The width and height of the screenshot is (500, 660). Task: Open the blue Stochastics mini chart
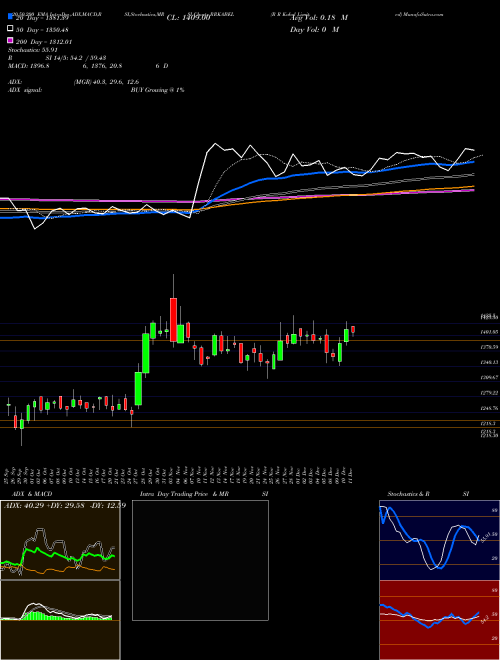point(439,540)
